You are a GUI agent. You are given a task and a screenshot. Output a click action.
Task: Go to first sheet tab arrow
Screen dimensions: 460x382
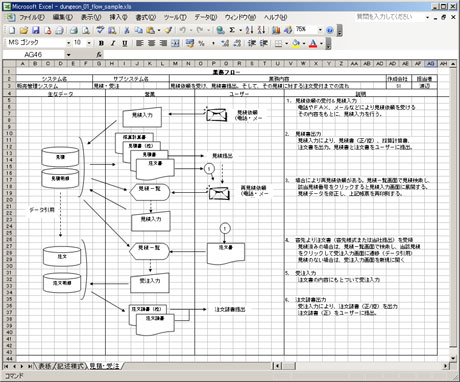(x=6, y=366)
